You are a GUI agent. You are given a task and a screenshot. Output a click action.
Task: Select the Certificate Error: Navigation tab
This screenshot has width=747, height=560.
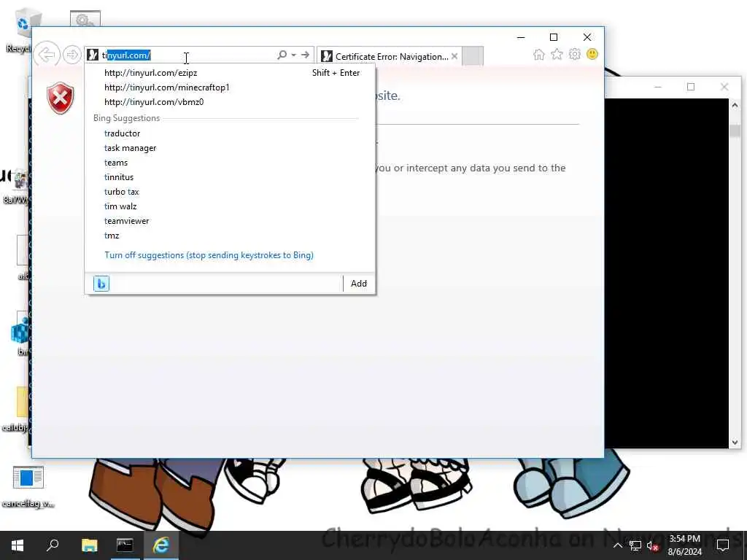tap(388, 56)
